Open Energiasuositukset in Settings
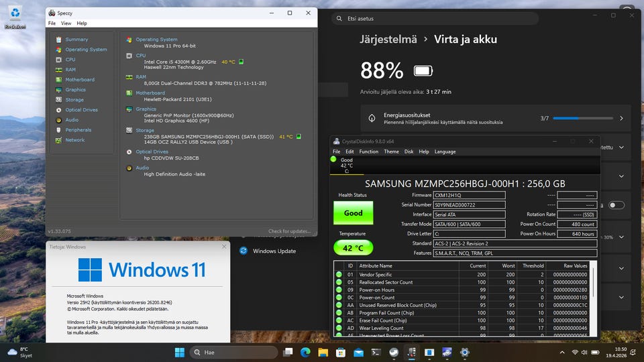644x362 pixels. pyautogui.click(x=496, y=118)
